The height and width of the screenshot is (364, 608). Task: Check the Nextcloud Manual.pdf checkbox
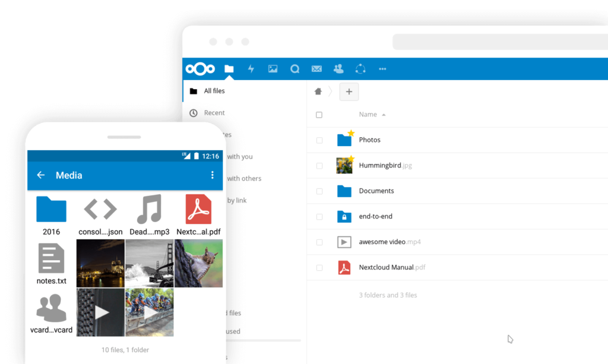(319, 267)
